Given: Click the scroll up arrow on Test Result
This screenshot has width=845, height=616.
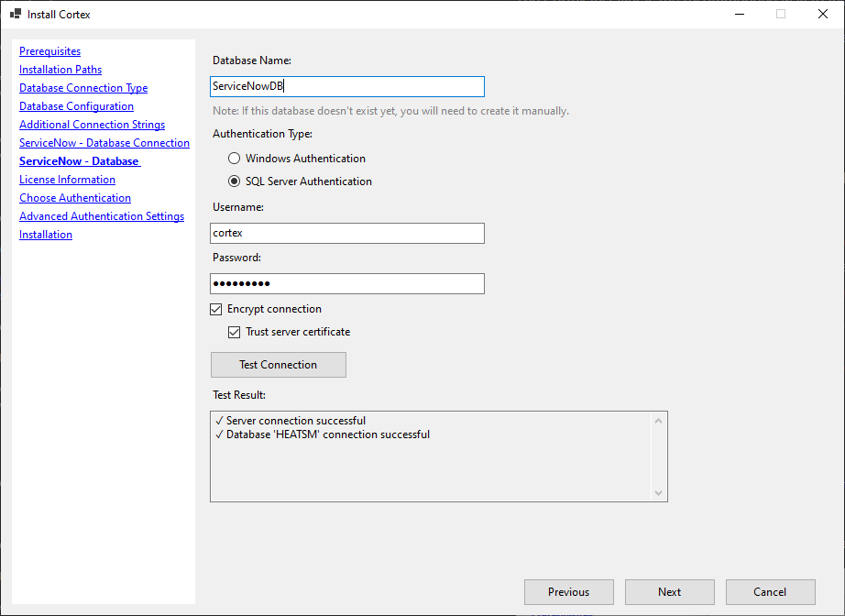Looking at the screenshot, I should coord(658,420).
